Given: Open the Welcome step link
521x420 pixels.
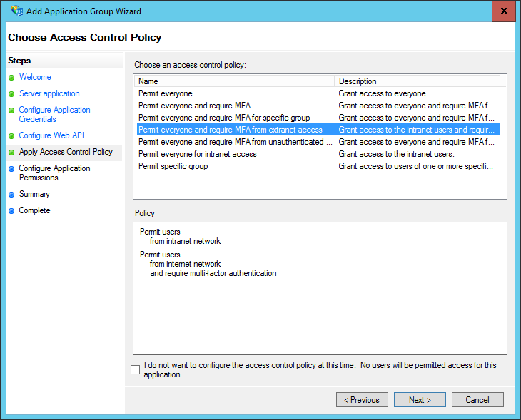Looking at the screenshot, I should click(35, 77).
